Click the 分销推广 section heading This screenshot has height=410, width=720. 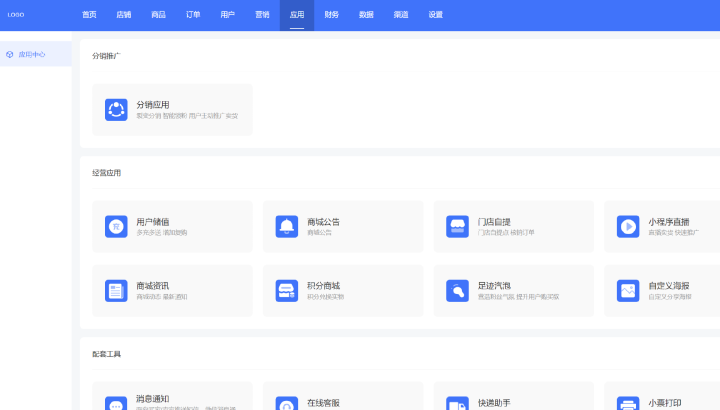[106, 56]
